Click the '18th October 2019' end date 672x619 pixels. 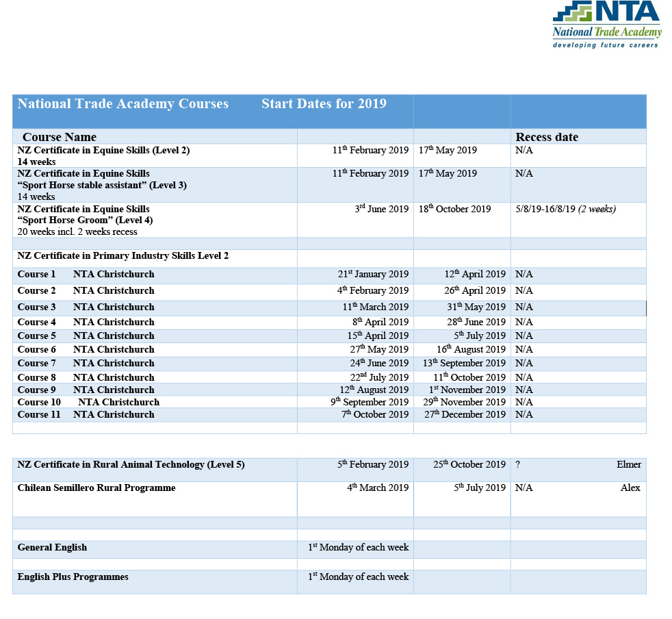point(454,208)
